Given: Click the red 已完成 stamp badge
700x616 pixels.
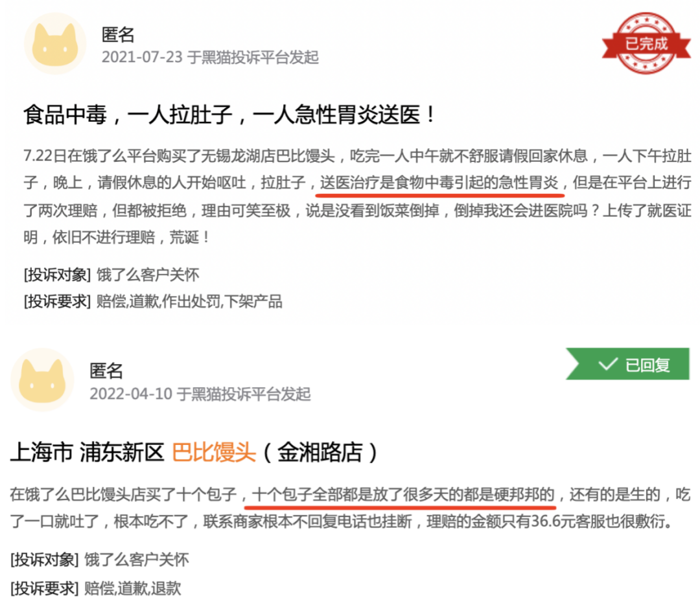Looking at the screenshot, I should (x=646, y=43).
